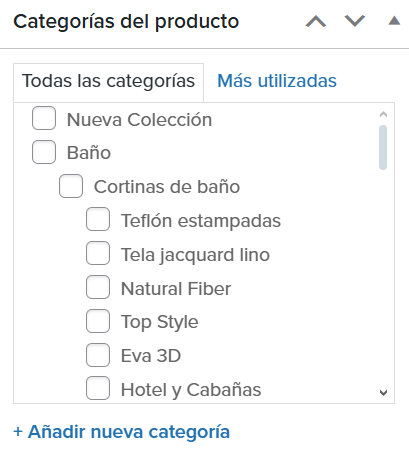Screen dimensions: 409x472
Task: Enable the Cortinas de baño checkbox
Action: [71, 186]
